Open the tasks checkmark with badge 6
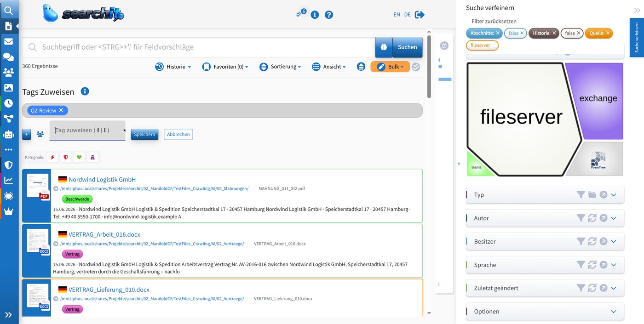Image resolution: width=644 pixels, height=324 pixels. pyautogui.click(x=301, y=14)
